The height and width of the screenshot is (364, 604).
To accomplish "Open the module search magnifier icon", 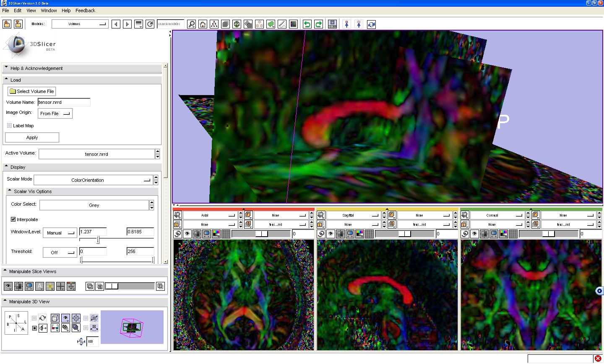I will (x=192, y=24).
